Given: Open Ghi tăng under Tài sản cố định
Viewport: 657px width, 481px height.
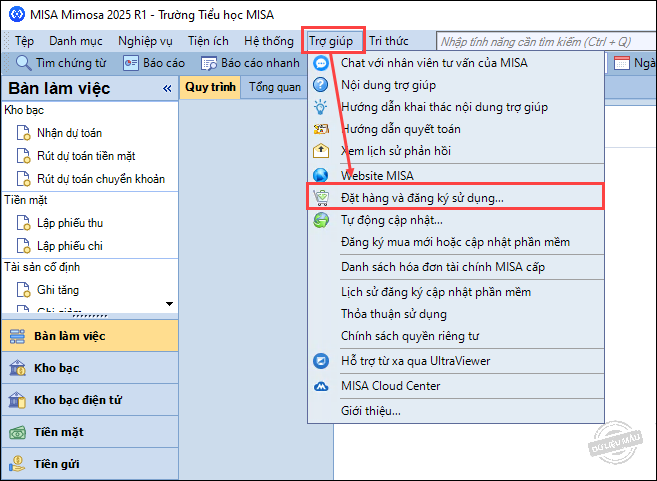Looking at the screenshot, I should click(58, 290).
